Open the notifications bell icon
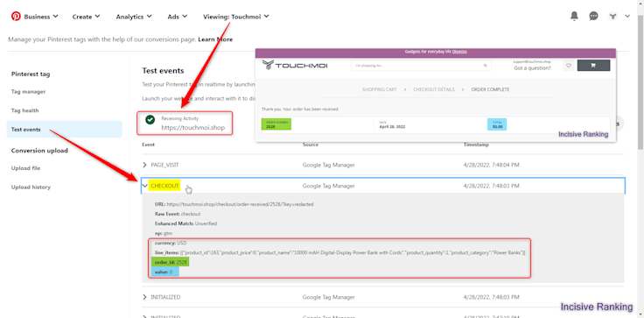The width and height of the screenshot is (644, 318). (x=574, y=16)
